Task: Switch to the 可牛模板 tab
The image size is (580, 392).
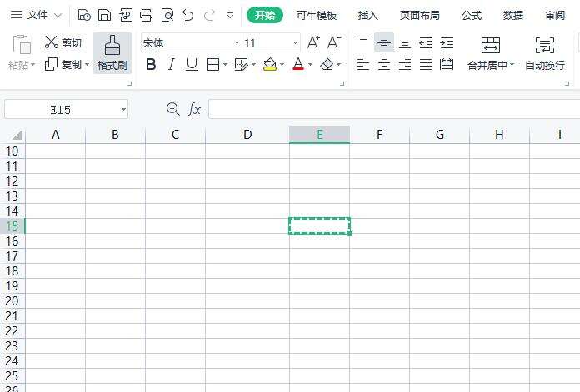Action: pos(317,16)
